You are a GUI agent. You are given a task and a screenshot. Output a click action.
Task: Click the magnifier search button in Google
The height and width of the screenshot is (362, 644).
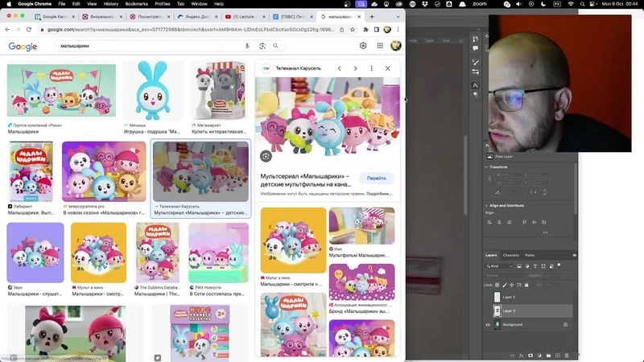[x=275, y=46]
